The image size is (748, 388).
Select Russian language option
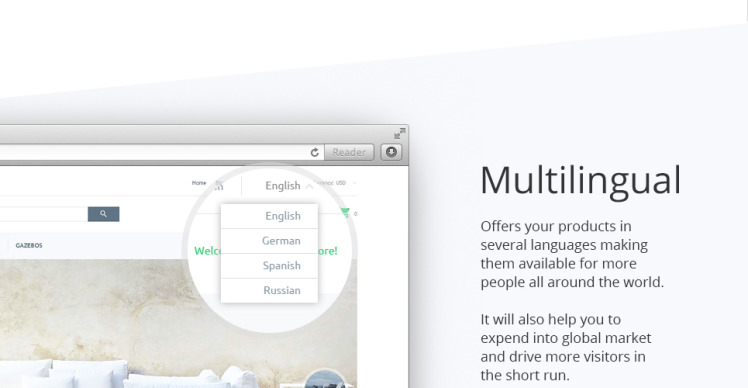[269, 291]
